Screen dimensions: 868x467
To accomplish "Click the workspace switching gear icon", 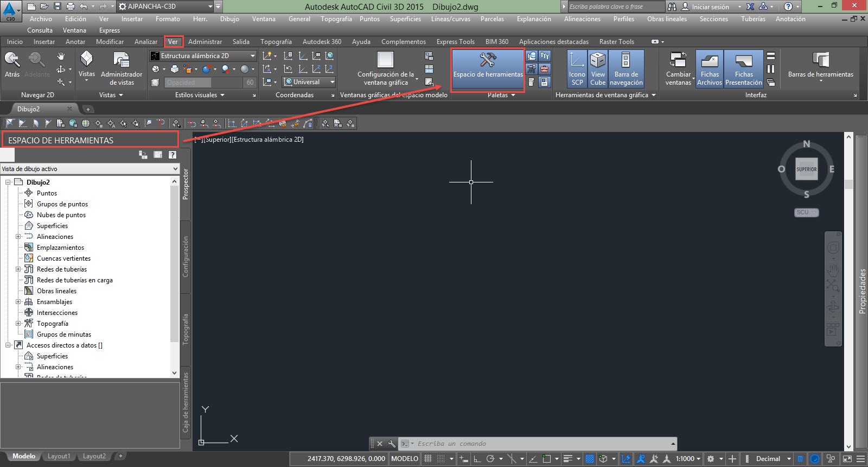I will tap(711, 459).
